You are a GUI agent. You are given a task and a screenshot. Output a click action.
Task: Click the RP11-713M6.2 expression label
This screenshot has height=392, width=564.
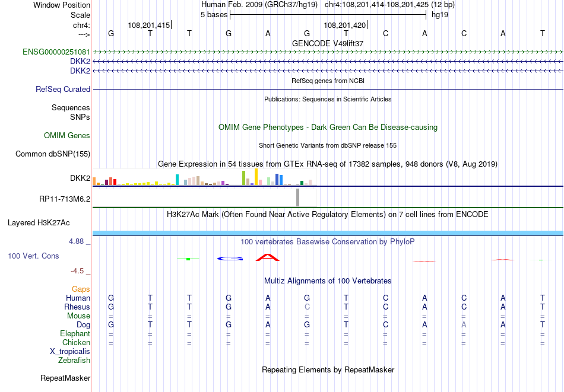(65, 199)
